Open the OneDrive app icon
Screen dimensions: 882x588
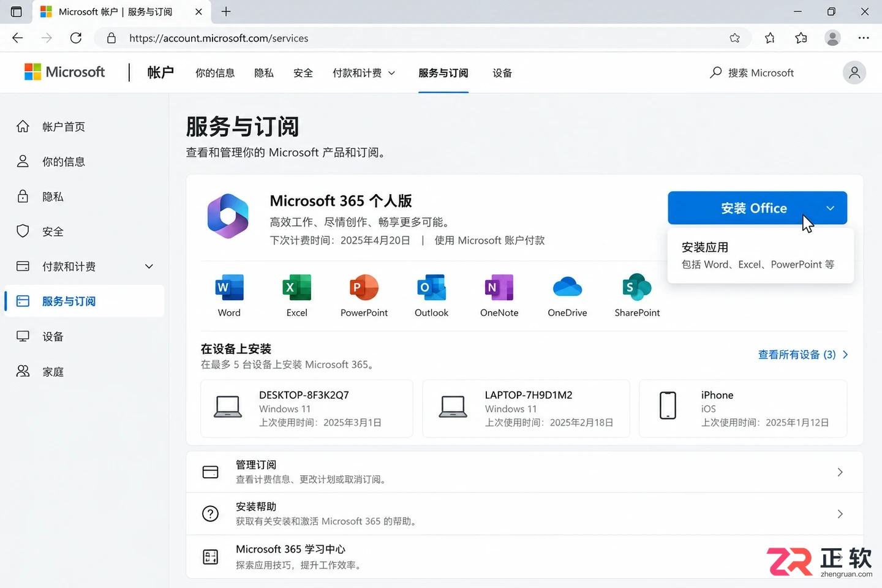tap(567, 287)
